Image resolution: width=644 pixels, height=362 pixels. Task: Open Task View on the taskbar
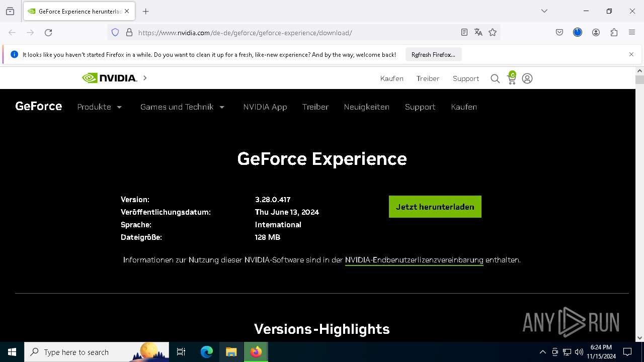click(x=181, y=352)
